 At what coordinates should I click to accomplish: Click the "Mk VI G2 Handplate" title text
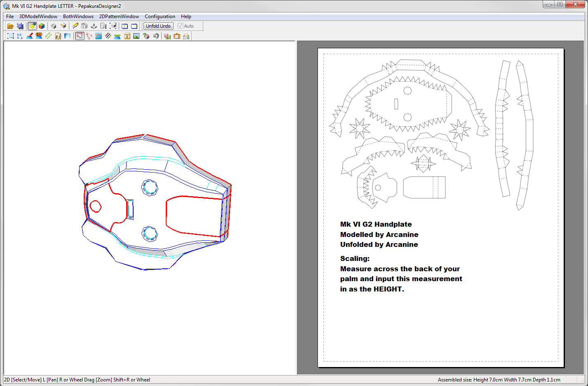click(376, 224)
